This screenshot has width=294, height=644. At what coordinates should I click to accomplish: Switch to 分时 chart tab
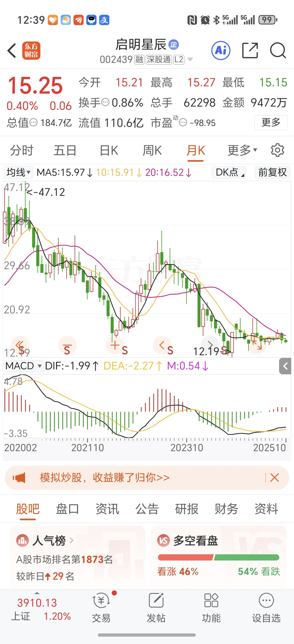[x=22, y=150]
